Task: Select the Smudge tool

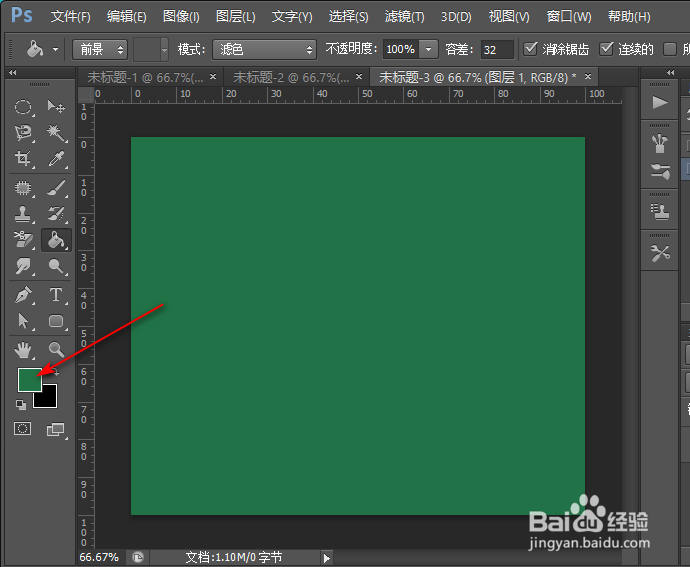Action: (23, 266)
